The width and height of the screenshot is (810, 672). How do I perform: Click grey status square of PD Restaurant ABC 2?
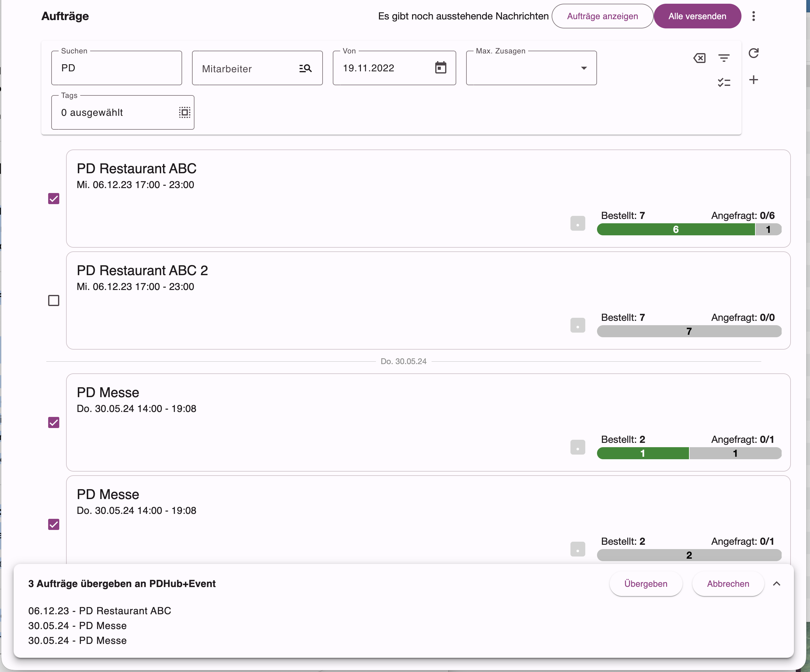coord(578,325)
